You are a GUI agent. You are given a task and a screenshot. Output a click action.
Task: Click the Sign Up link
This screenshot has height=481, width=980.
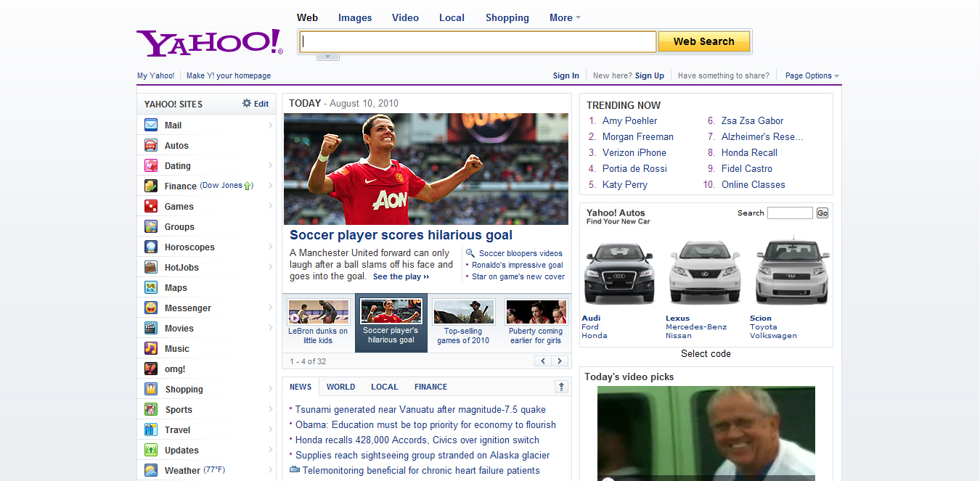click(650, 75)
